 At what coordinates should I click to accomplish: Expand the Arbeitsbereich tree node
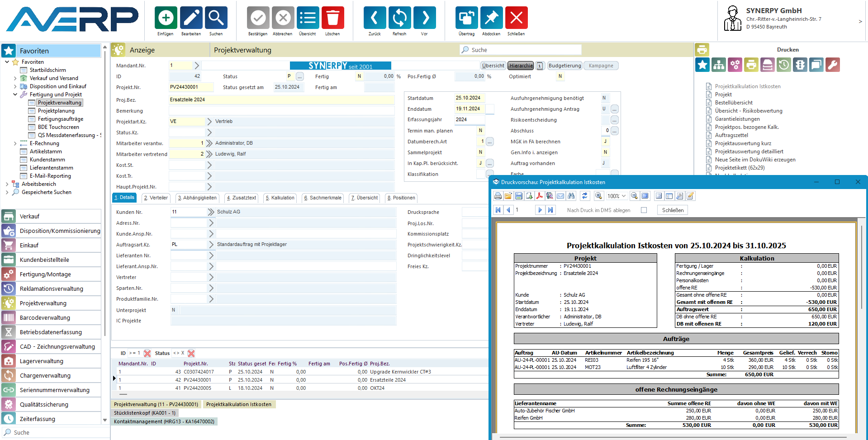click(x=7, y=184)
